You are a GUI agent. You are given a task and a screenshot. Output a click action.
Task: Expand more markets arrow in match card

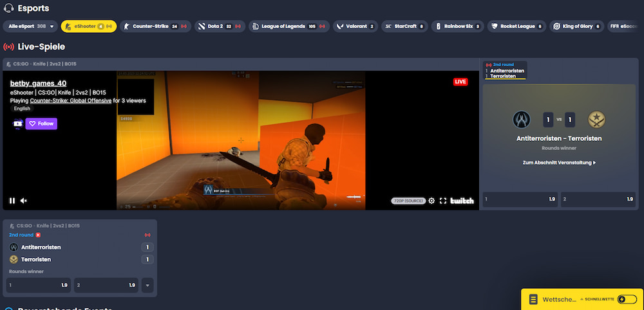tap(147, 285)
